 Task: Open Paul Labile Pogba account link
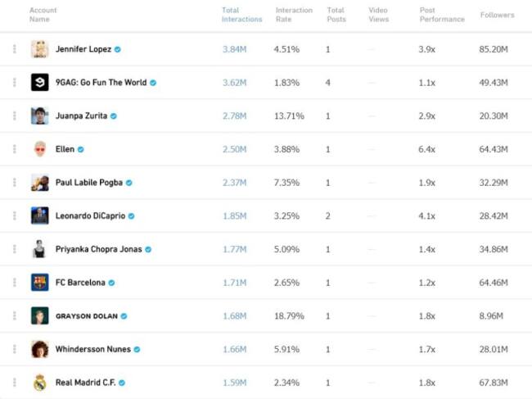(88, 183)
